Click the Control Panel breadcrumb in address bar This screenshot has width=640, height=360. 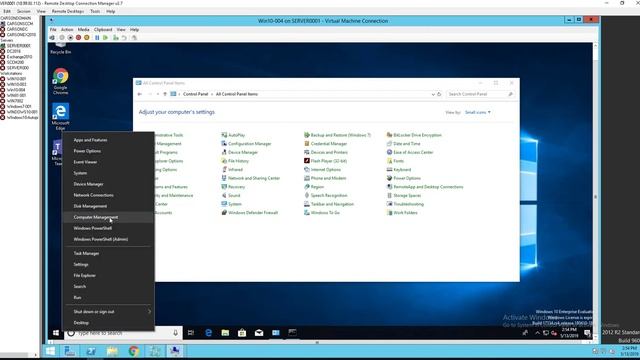[x=196, y=94]
